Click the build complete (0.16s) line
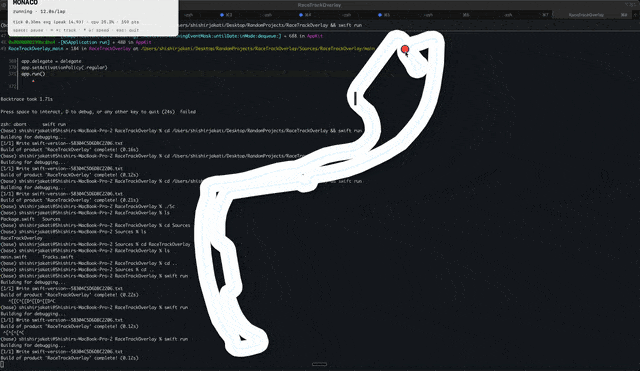Image resolution: width=640 pixels, height=371 pixels. point(69,150)
